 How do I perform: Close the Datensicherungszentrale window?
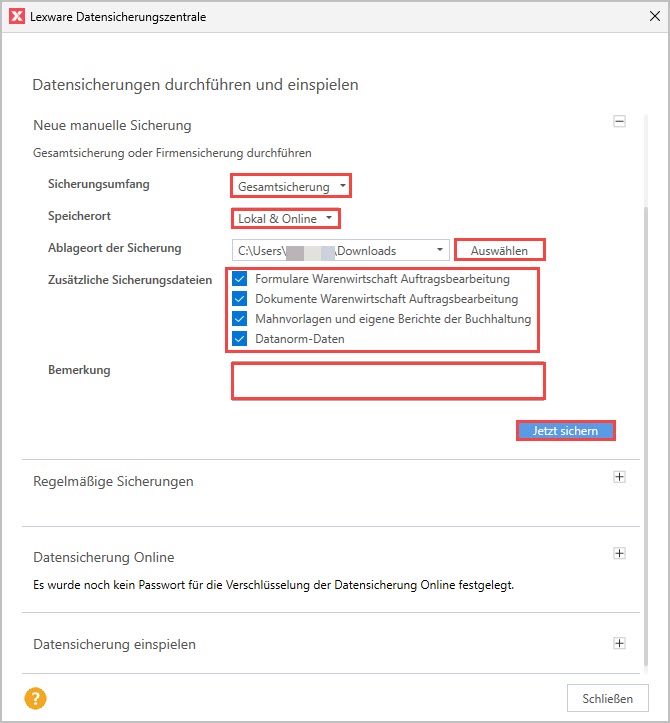click(x=653, y=15)
